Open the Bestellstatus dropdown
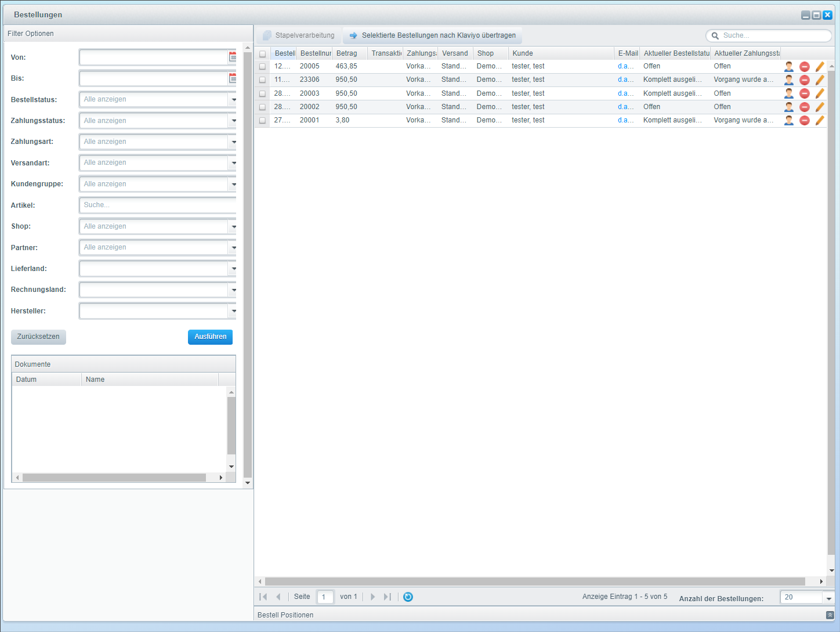840x632 pixels. (233, 99)
